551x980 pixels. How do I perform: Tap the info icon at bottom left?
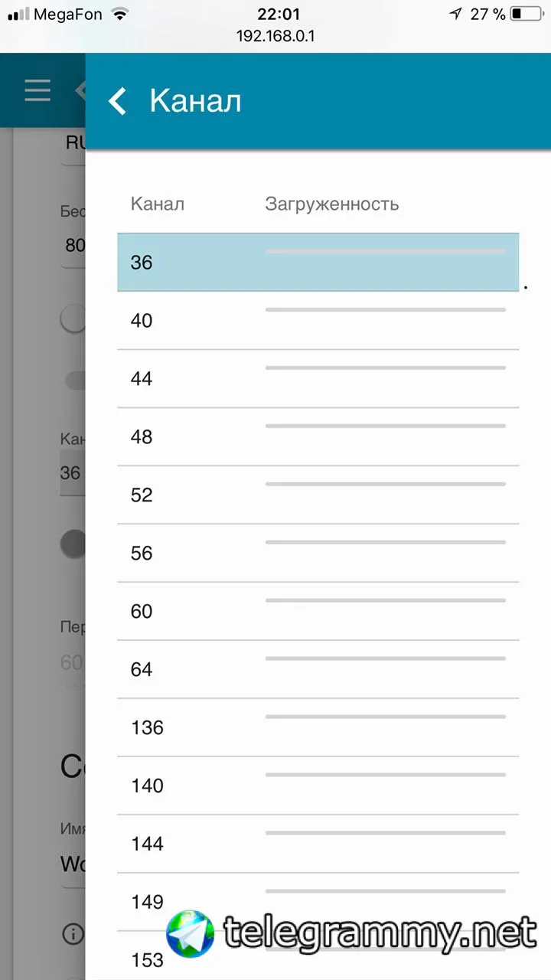click(73, 933)
